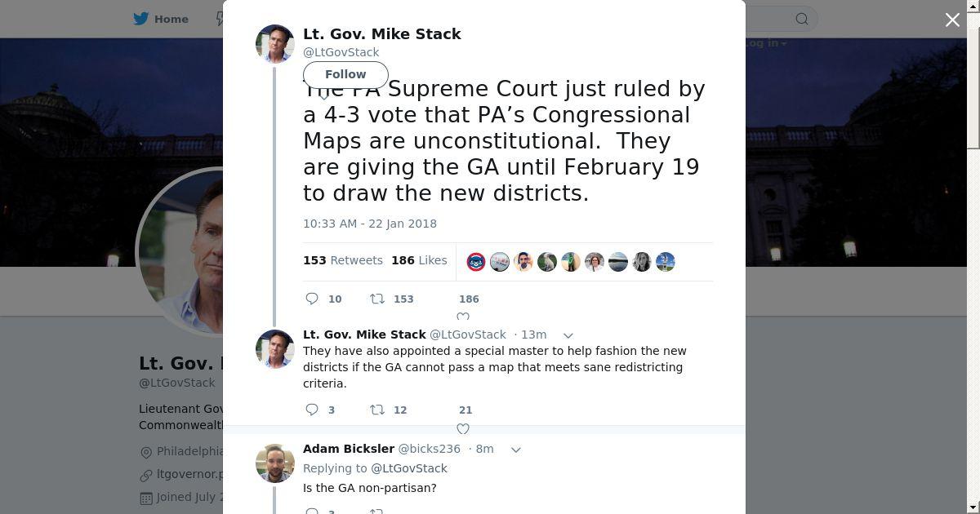Reply to the special master tweet
Screen dimensions: 980x514
point(312,410)
